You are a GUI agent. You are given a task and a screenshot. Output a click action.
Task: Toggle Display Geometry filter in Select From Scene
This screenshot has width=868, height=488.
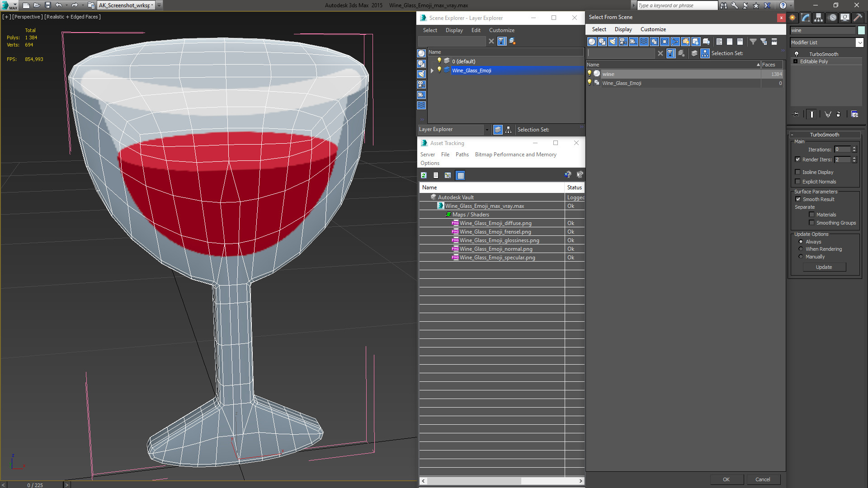point(592,42)
